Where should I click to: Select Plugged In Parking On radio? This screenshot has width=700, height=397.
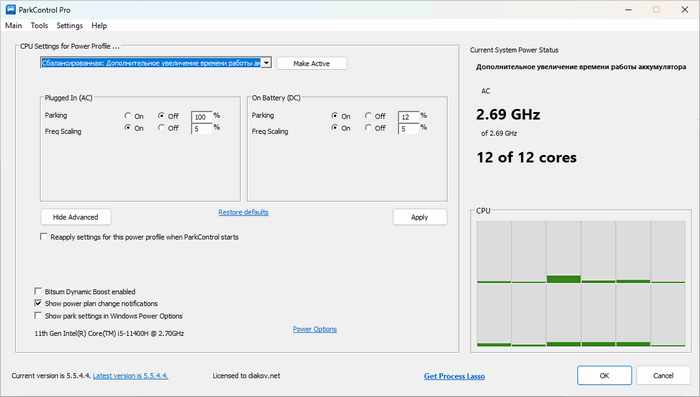point(128,116)
